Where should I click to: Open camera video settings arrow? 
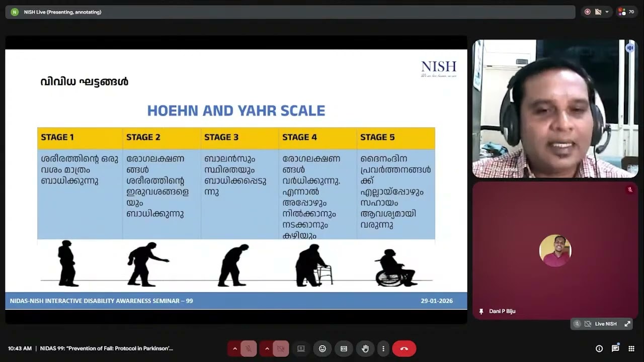coord(267,348)
